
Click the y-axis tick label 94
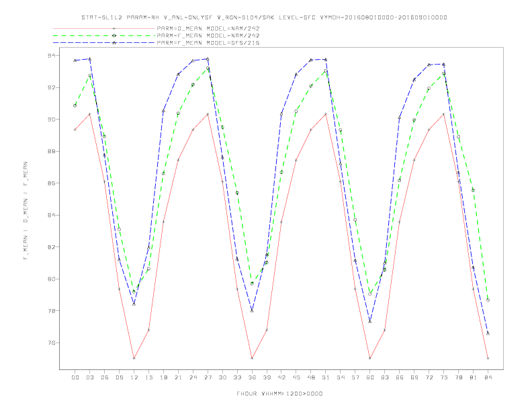tap(52, 55)
